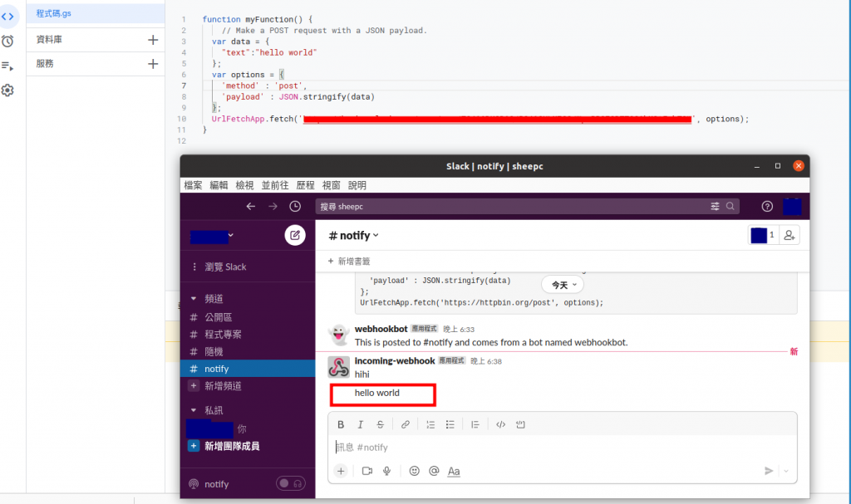Open the Triggers clock icon in Apps Script
This screenshot has height=504, width=851.
coord(7,42)
